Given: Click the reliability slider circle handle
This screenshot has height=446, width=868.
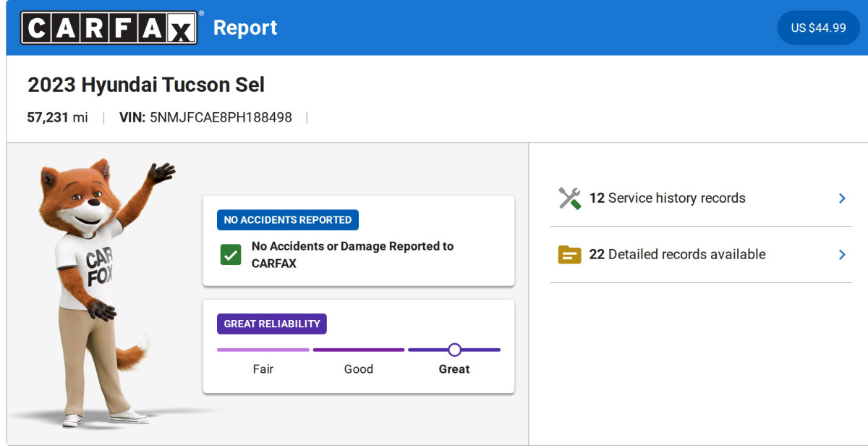Looking at the screenshot, I should [454, 350].
